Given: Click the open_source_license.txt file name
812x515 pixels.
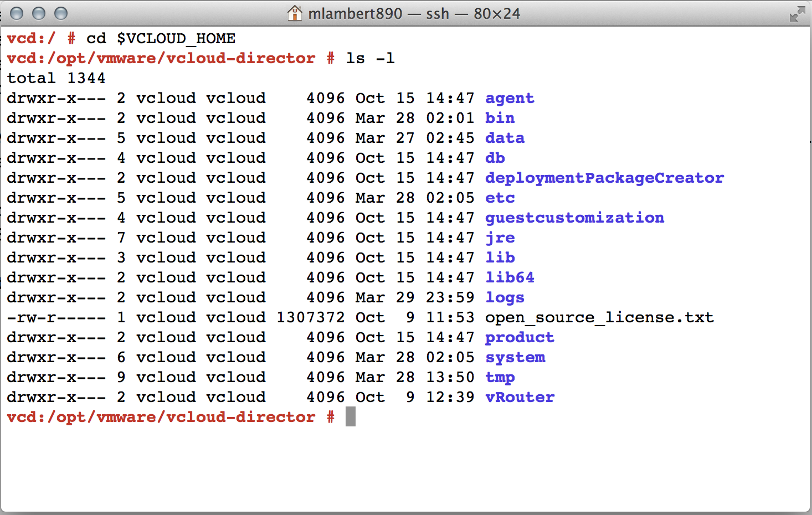Looking at the screenshot, I should (x=599, y=317).
